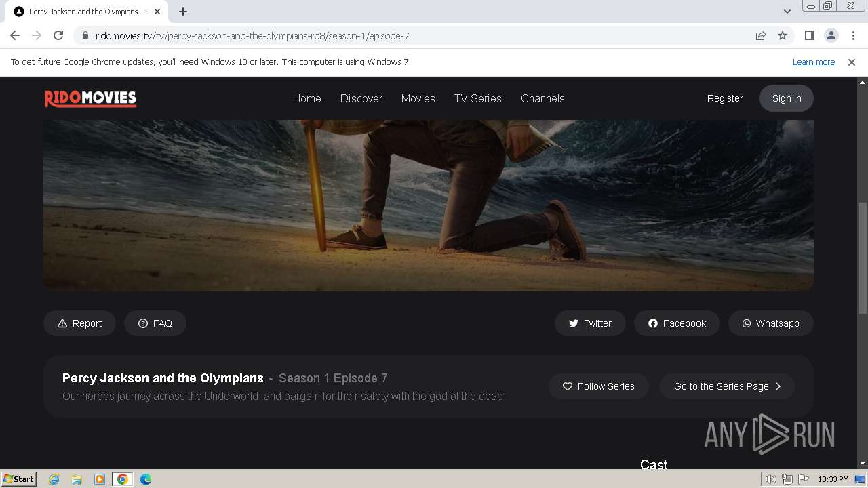
Task: Follow Series with the heart button
Action: pos(599,386)
